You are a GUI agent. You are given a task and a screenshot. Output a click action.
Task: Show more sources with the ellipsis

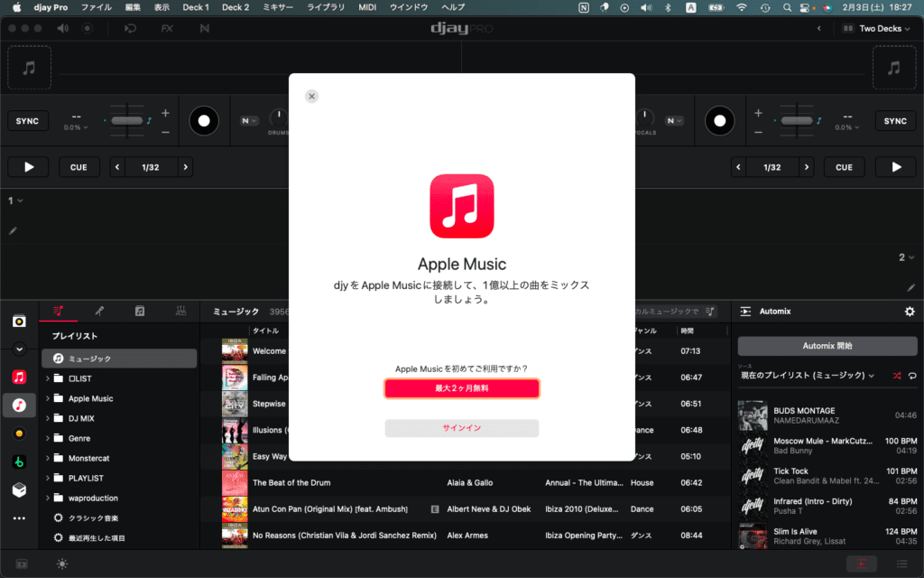(20, 518)
